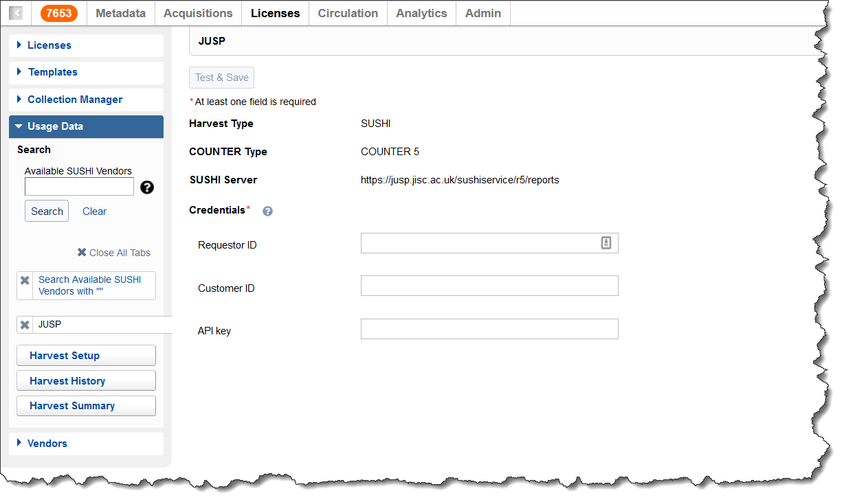The height and width of the screenshot is (504, 844).
Task: Focus the Requestor ID input field
Action: pyautogui.click(x=489, y=243)
